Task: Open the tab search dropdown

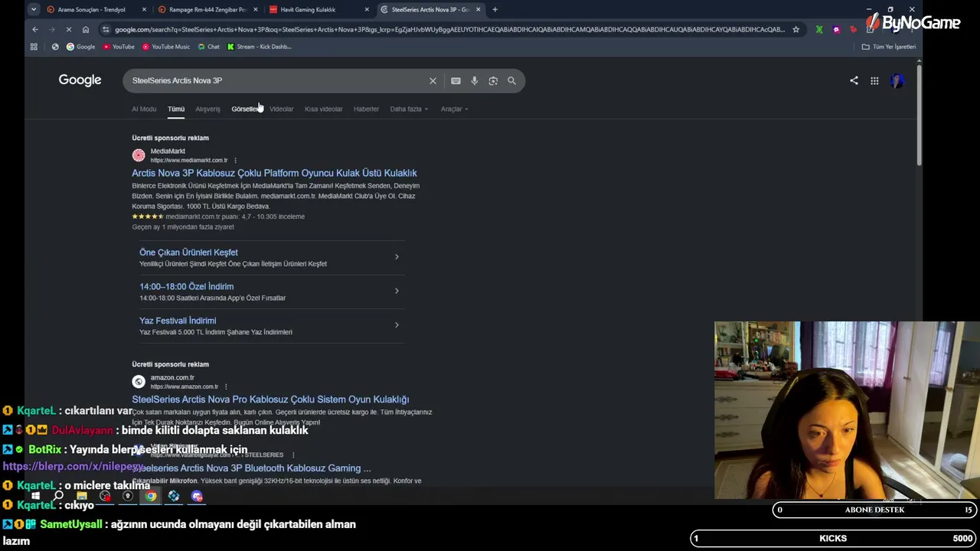Action: [34, 9]
